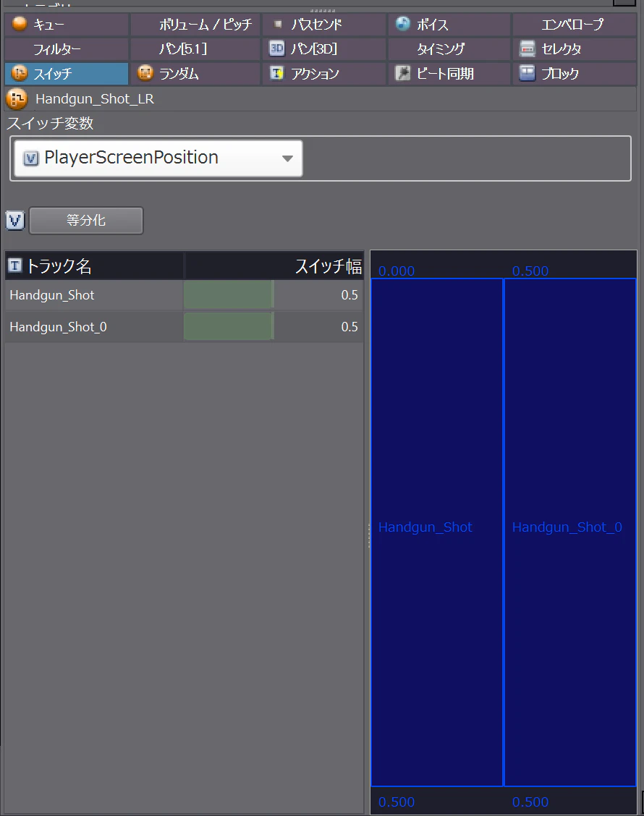Click the トラック名 column header

point(94,266)
